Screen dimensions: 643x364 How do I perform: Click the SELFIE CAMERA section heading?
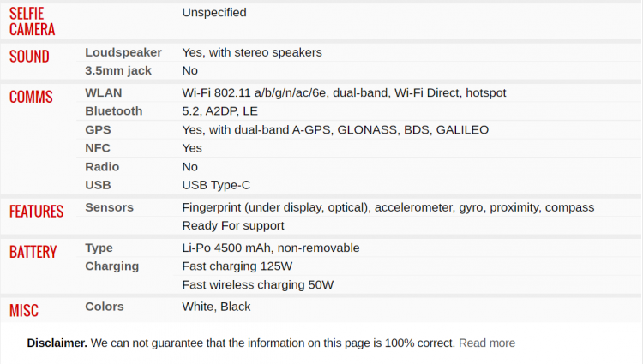point(32,21)
